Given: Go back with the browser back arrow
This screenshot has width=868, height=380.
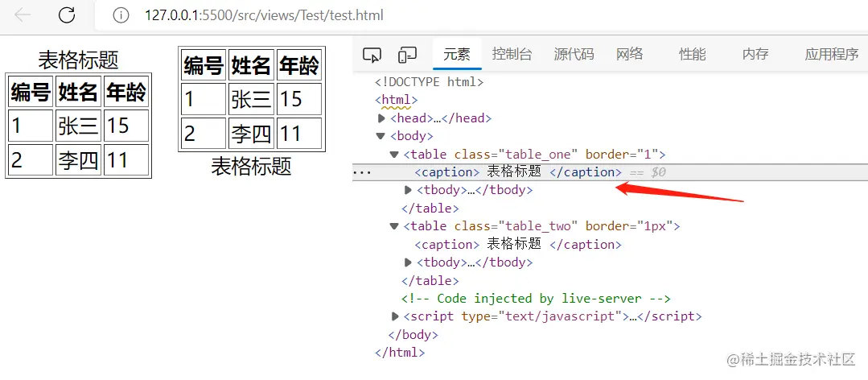Looking at the screenshot, I should (23, 15).
